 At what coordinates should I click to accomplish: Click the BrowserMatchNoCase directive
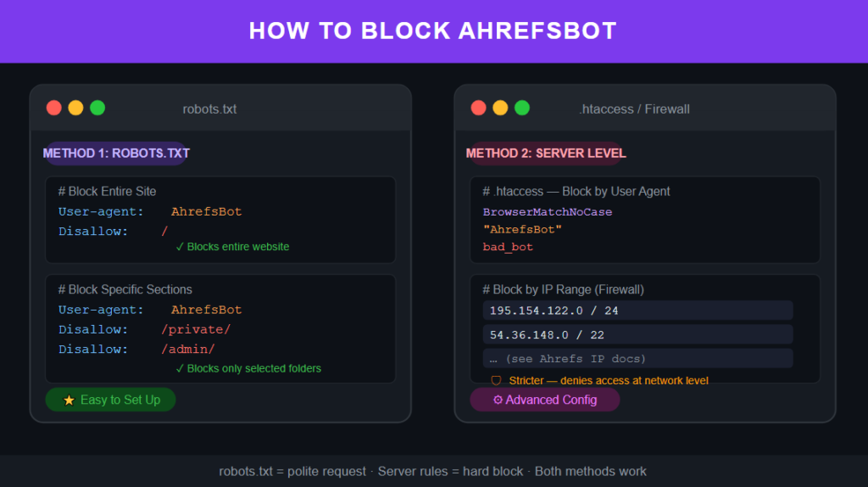pyautogui.click(x=548, y=211)
